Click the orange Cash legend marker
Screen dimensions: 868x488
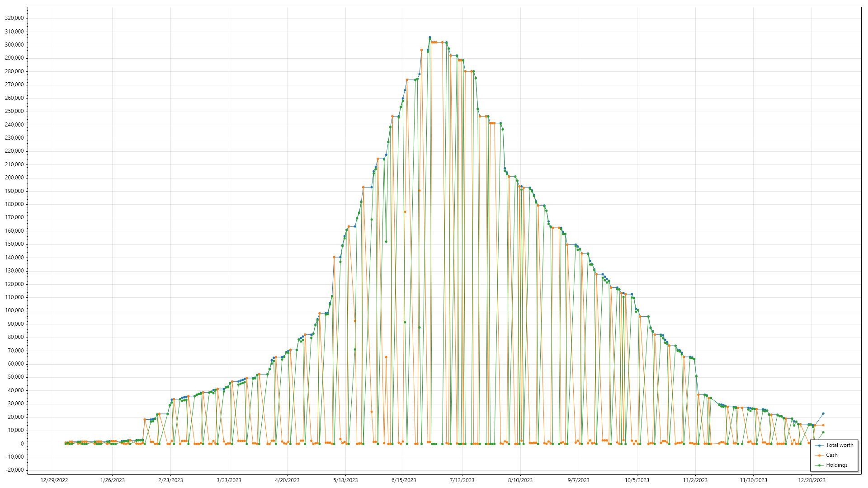[x=819, y=455]
